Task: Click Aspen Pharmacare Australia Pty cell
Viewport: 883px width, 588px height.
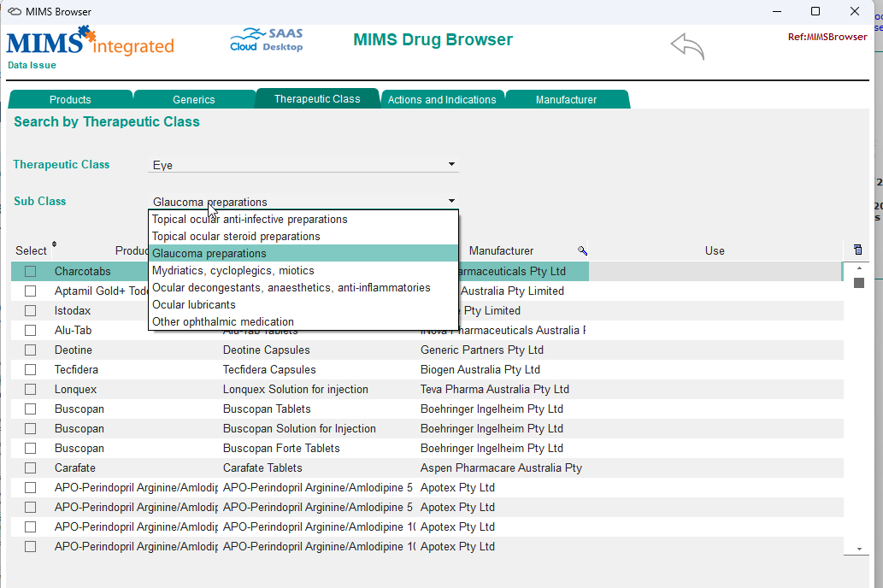Action: click(x=501, y=468)
